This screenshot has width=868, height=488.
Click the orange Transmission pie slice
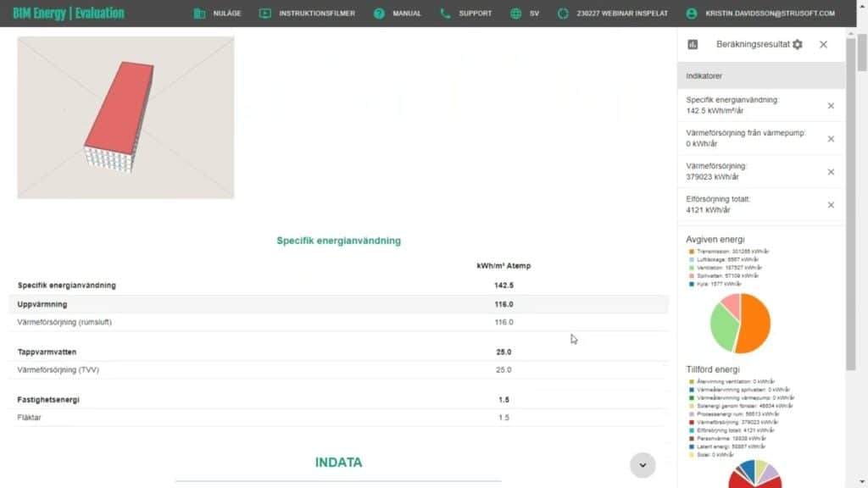pyautogui.click(x=756, y=324)
